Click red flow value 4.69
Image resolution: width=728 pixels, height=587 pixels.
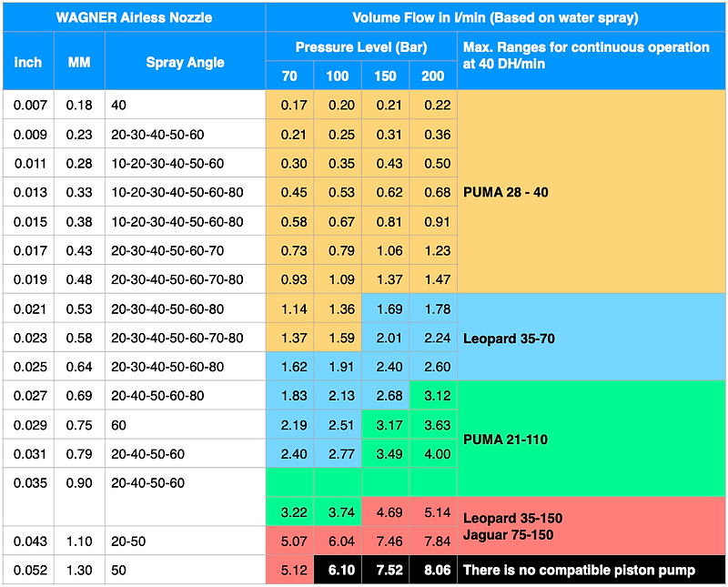point(389,512)
